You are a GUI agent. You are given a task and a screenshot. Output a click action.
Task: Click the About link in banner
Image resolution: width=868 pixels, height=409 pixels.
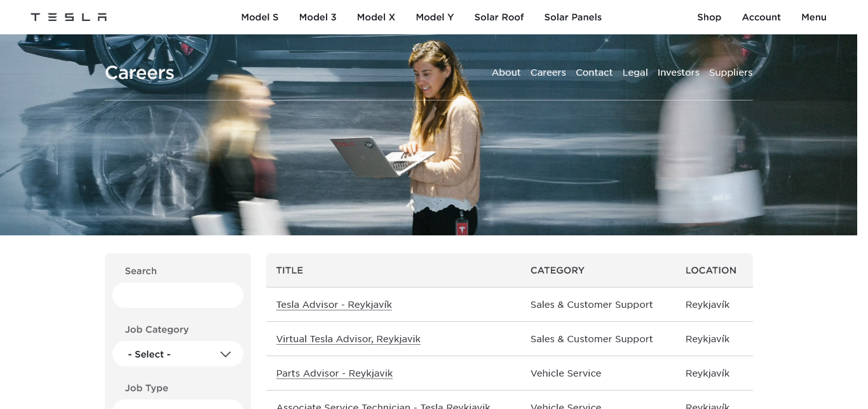[x=506, y=73]
